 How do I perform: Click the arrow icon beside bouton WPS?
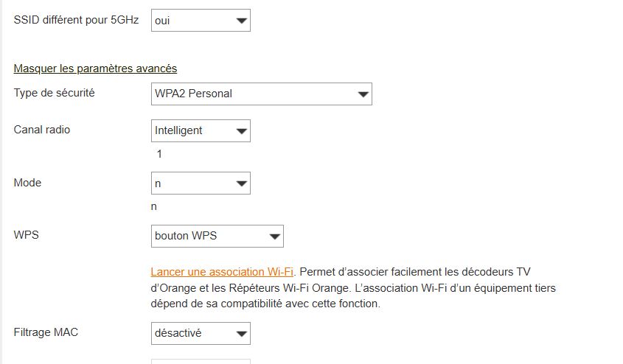(274, 237)
